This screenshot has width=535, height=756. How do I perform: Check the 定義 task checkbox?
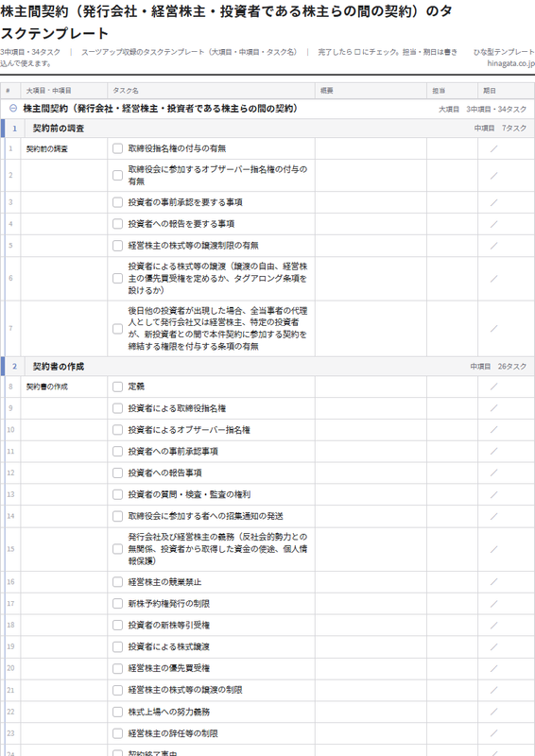click(118, 387)
